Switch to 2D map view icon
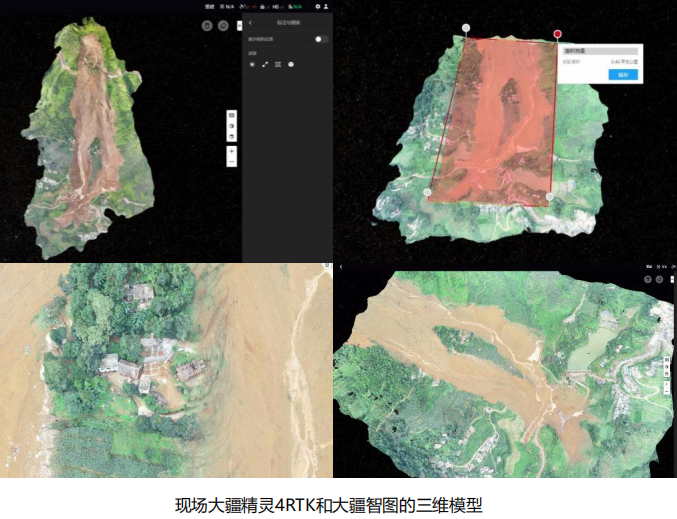 click(232, 116)
